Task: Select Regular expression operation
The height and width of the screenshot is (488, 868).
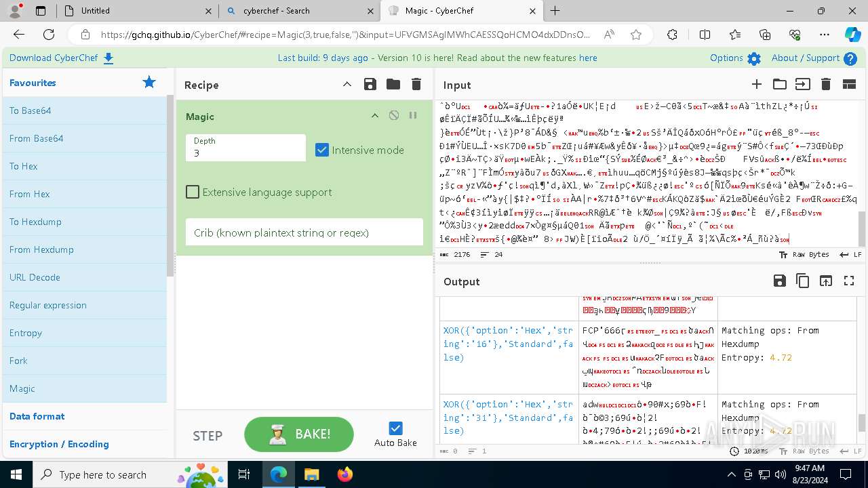Action: point(85,305)
